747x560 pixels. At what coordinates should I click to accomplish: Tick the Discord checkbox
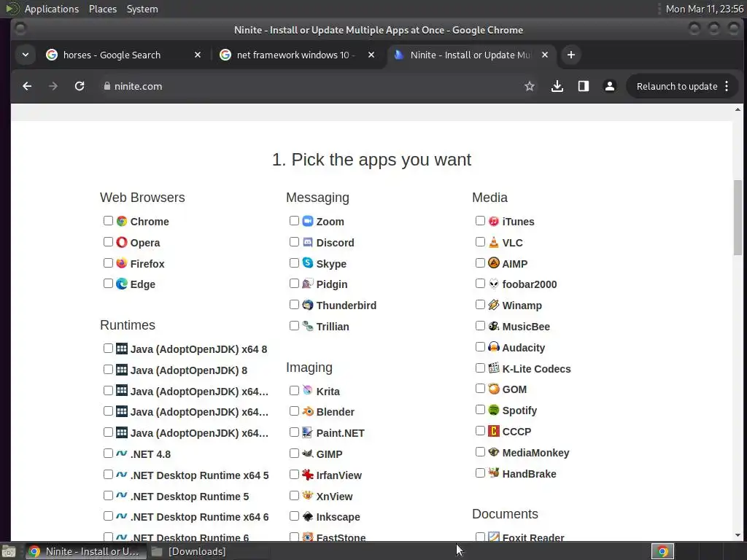pyautogui.click(x=294, y=242)
